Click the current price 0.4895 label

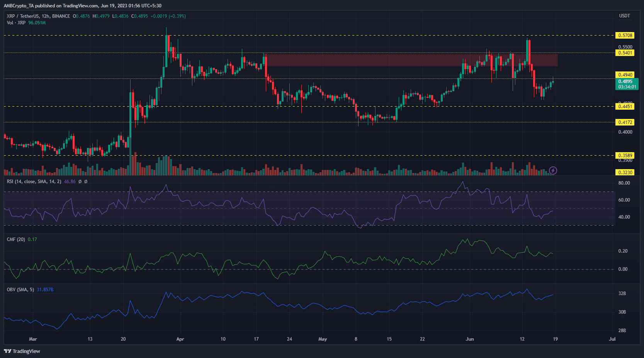626,81
